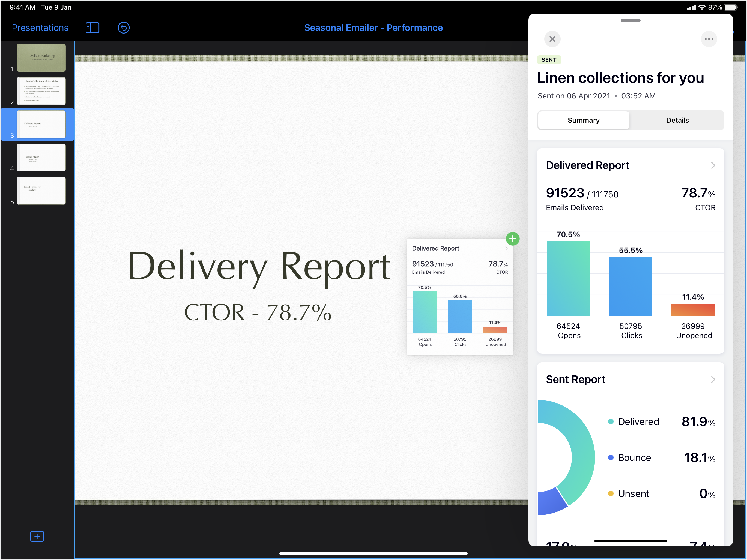Screen dimensions: 747x560
Task: Click the Opens bar in Delivered Report chart
Action: click(x=568, y=278)
